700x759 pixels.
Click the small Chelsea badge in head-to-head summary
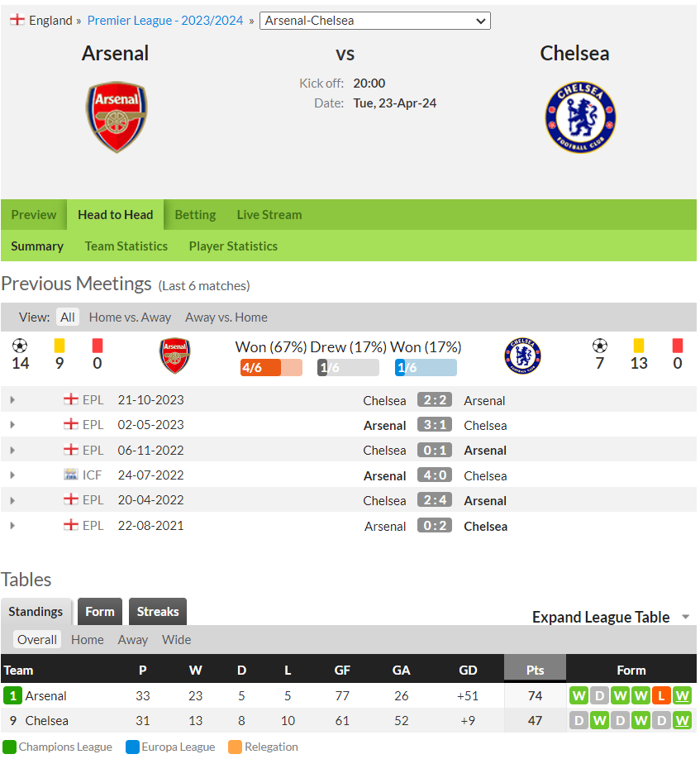522,356
